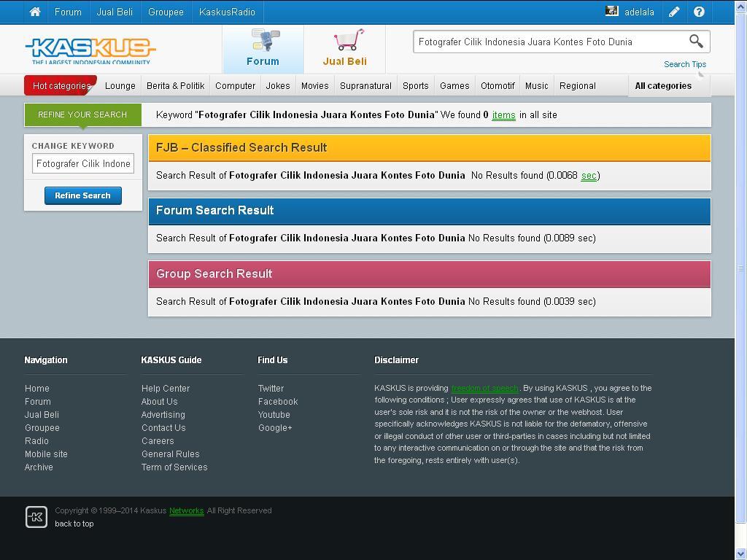Open footer Archive link
This screenshot has width=747, height=560.
click(x=39, y=467)
